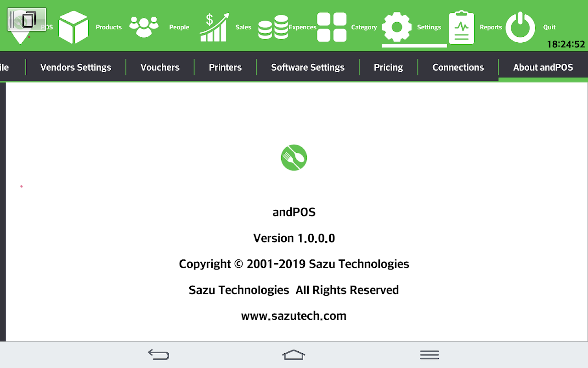Select the Category grid icon
This screenshot has height=368, width=588.
click(x=332, y=27)
